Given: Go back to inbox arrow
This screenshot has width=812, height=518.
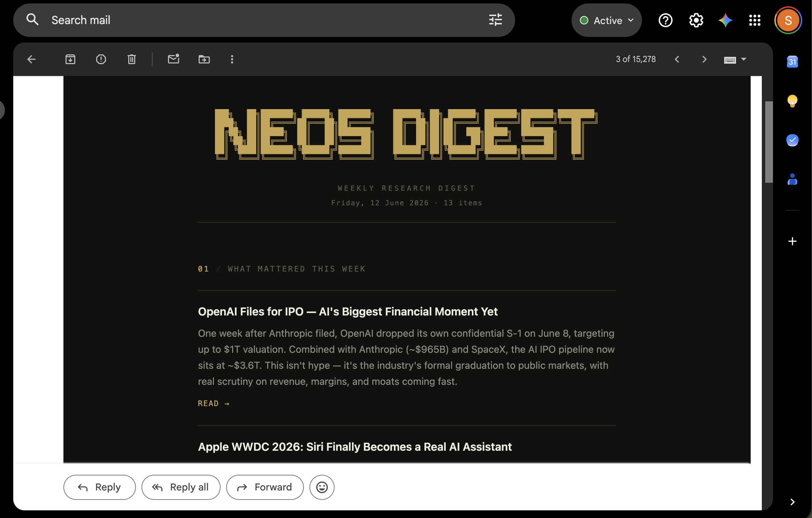Looking at the screenshot, I should pos(32,59).
